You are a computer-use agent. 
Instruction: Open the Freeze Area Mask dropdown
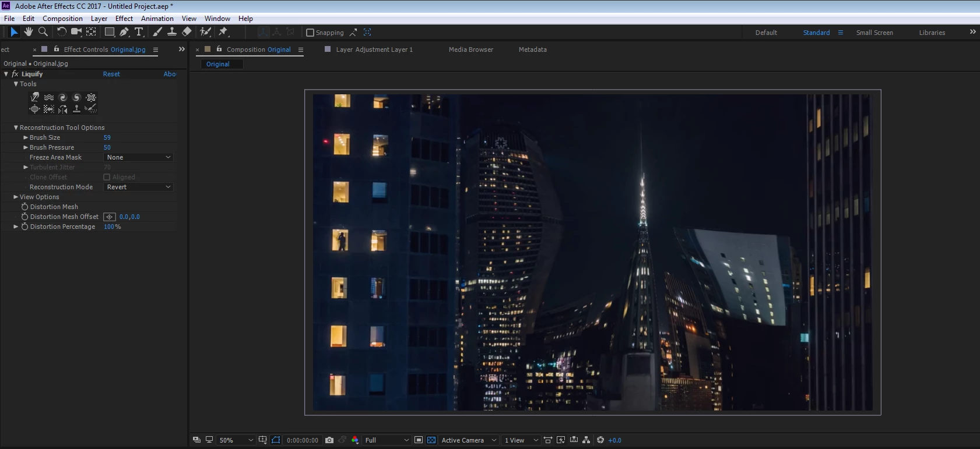coord(139,157)
